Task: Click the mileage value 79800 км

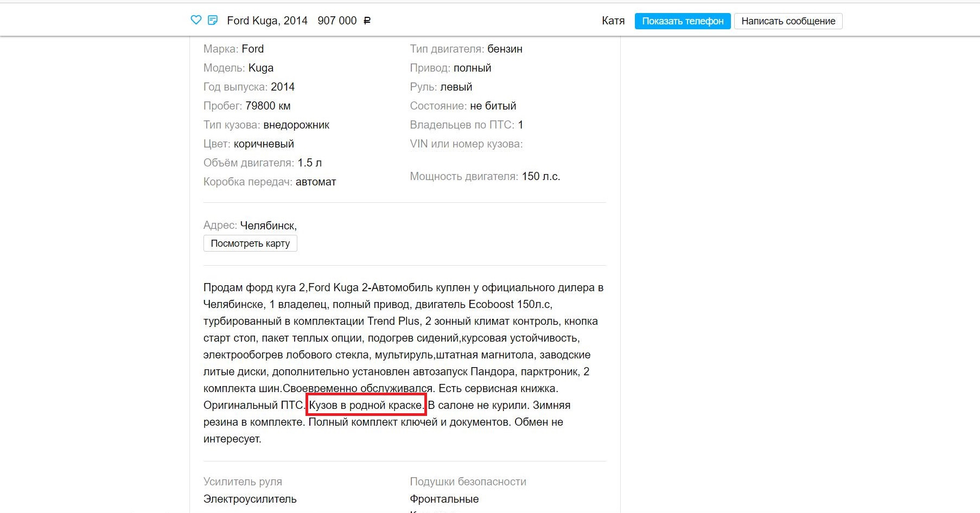Action: click(268, 106)
